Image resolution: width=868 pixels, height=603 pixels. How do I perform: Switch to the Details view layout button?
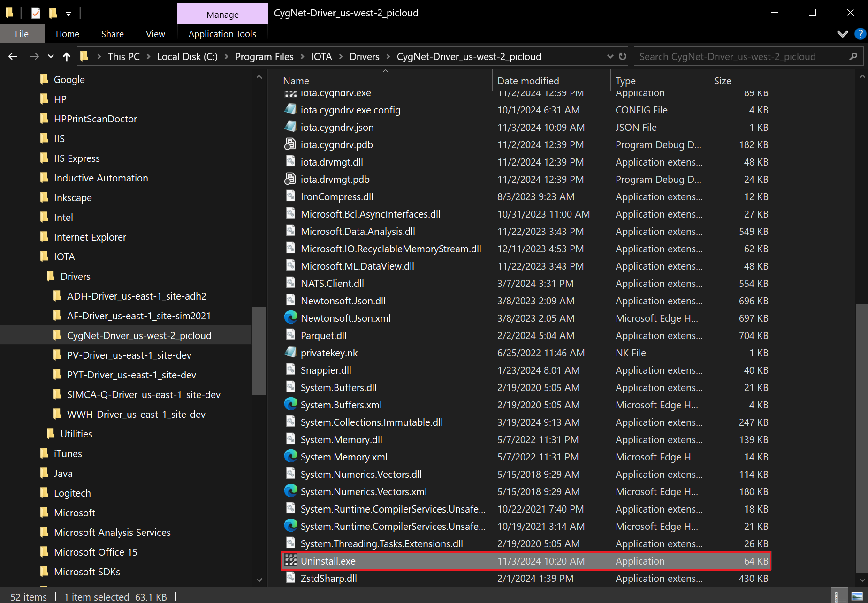[839, 596]
